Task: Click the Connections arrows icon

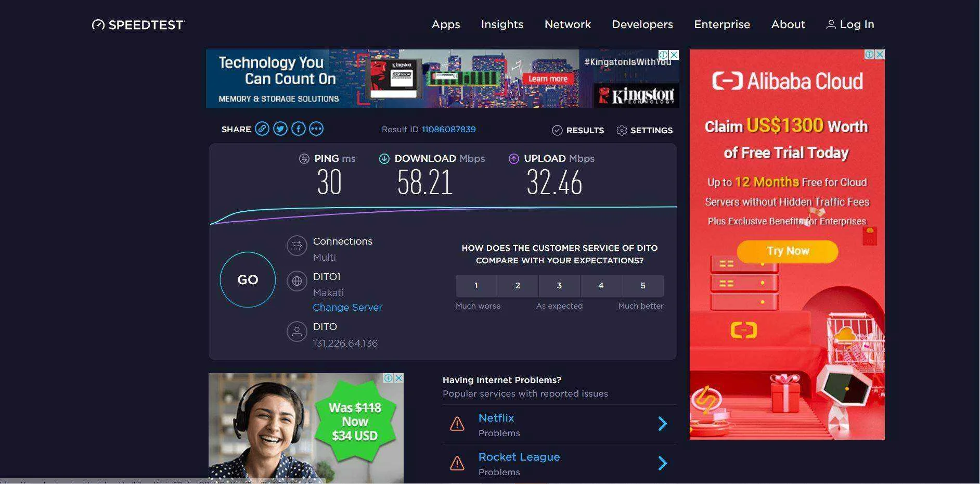Action: click(x=297, y=246)
